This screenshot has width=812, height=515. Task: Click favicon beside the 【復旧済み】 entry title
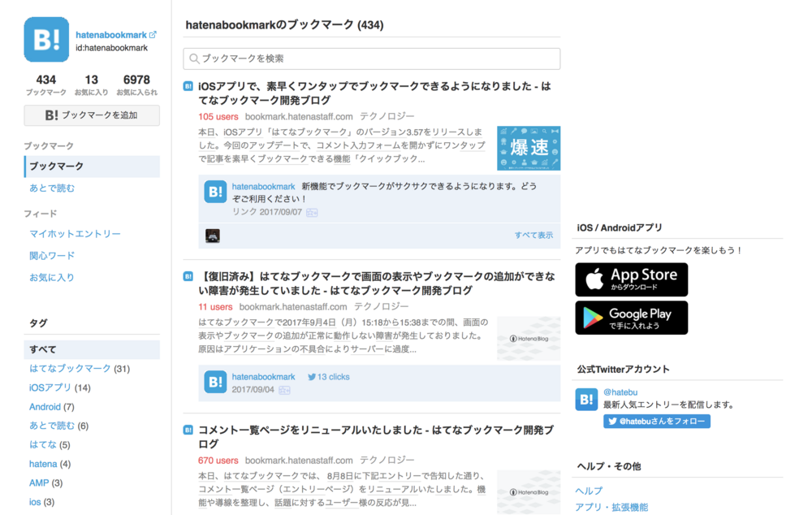pyautogui.click(x=188, y=277)
